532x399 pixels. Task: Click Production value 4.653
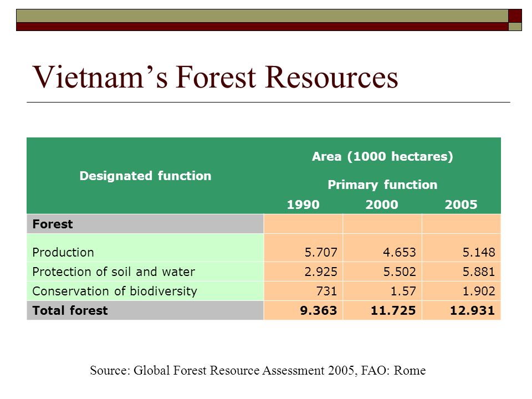point(400,253)
